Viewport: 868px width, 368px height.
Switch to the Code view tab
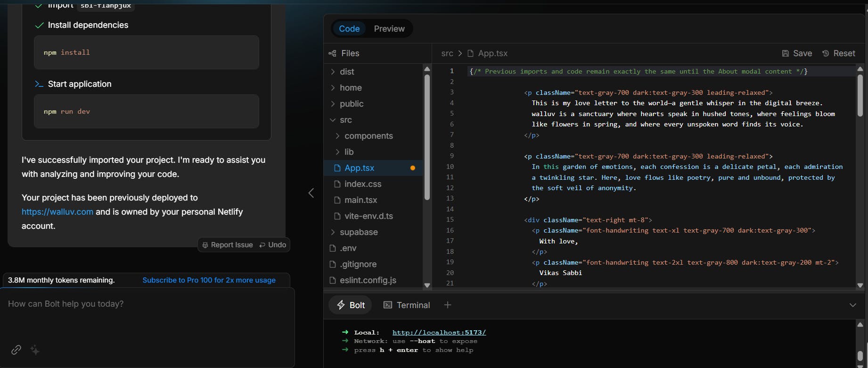(x=349, y=29)
